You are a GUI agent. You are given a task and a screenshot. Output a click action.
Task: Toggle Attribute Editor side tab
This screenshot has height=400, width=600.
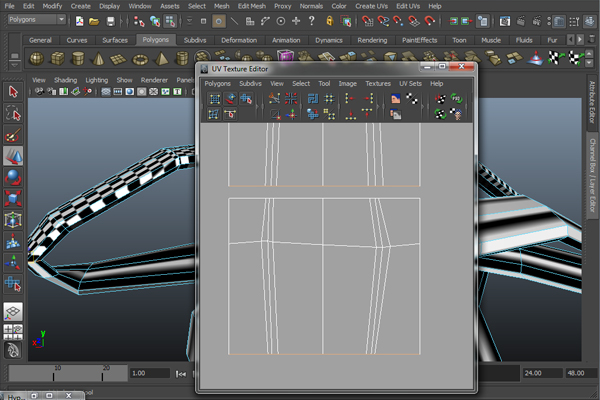(592, 102)
